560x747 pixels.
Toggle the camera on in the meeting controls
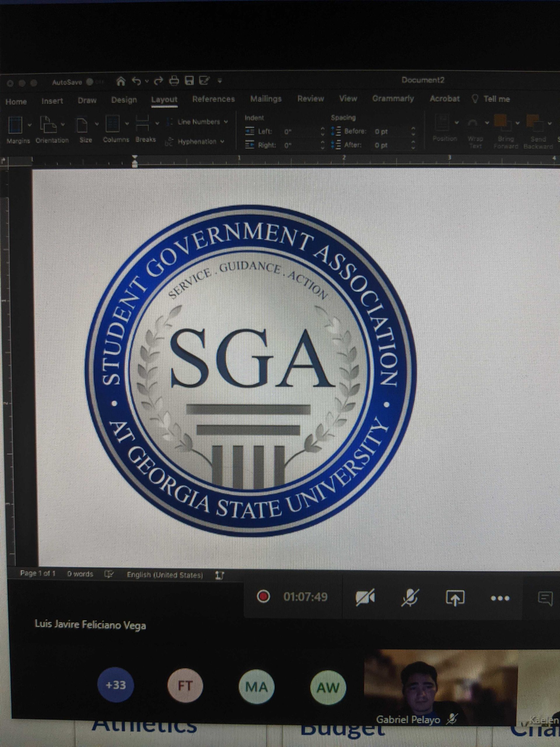(x=365, y=597)
